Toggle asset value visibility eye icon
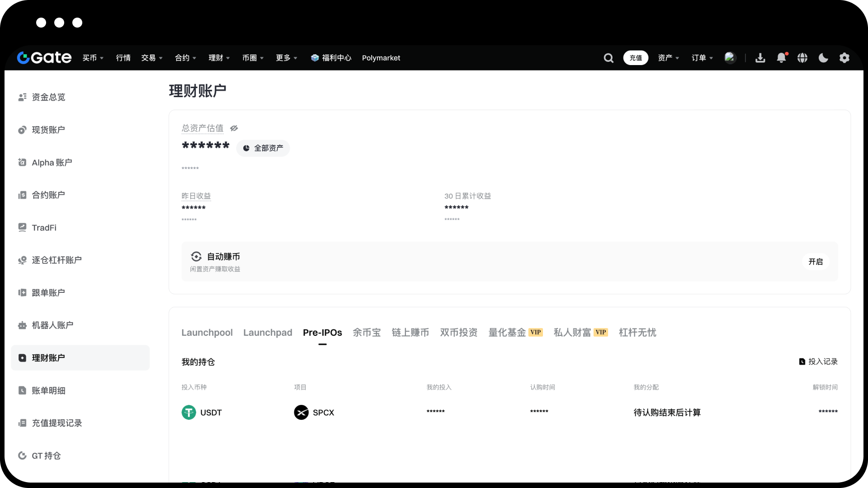The width and height of the screenshot is (868, 488). 234,128
